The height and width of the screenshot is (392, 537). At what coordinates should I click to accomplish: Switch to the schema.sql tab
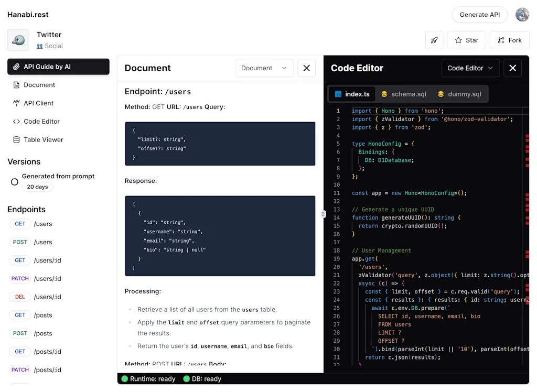403,94
